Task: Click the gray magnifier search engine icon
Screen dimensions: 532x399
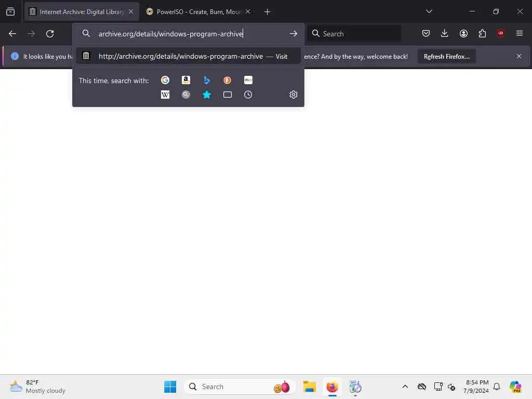Action: point(186,95)
